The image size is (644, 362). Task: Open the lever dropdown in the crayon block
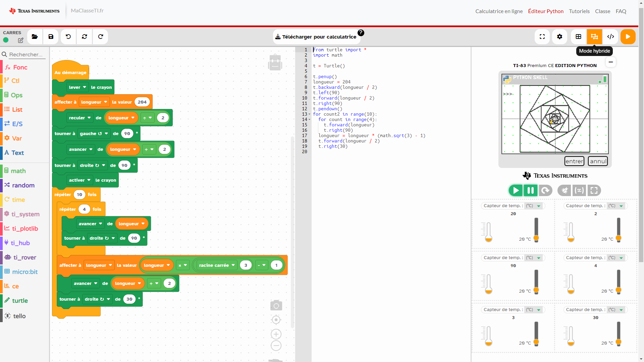(x=77, y=87)
